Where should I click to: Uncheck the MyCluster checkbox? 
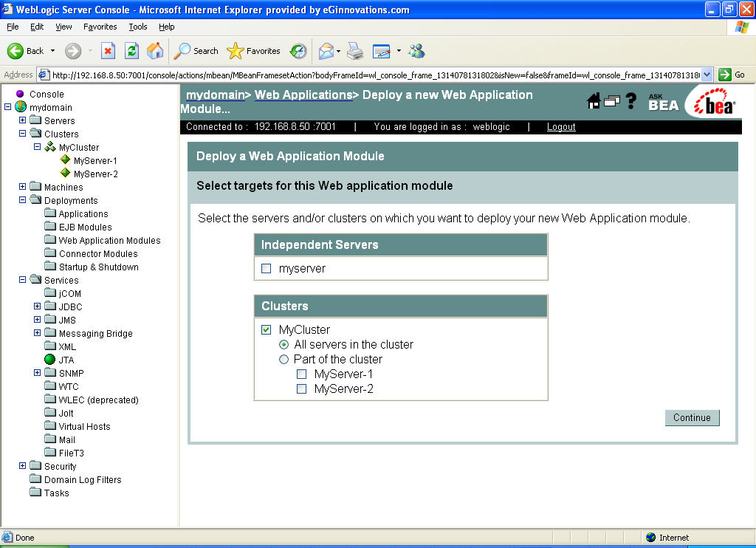pyautogui.click(x=266, y=329)
